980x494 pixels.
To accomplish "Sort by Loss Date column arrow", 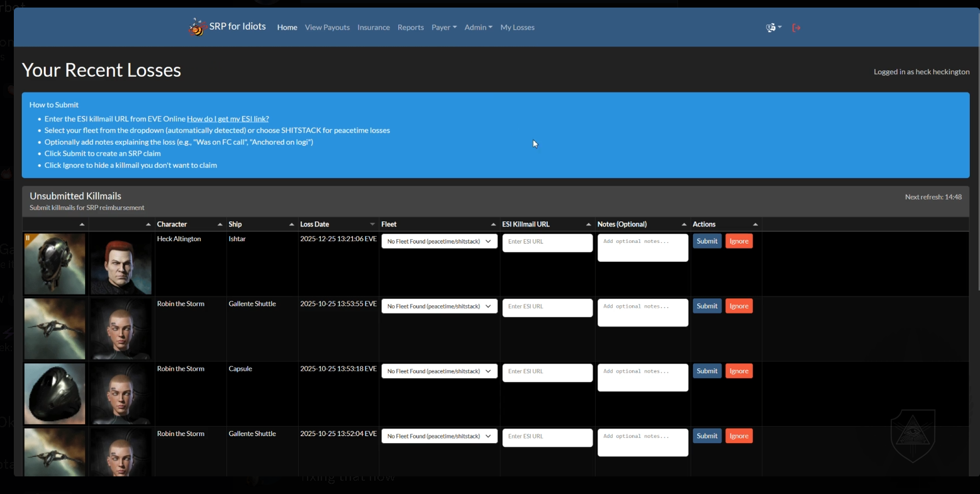I will (372, 225).
